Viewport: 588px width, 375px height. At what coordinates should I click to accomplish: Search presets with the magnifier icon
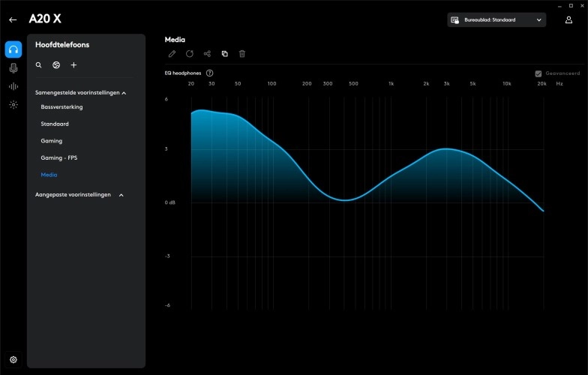pos(39,65)
